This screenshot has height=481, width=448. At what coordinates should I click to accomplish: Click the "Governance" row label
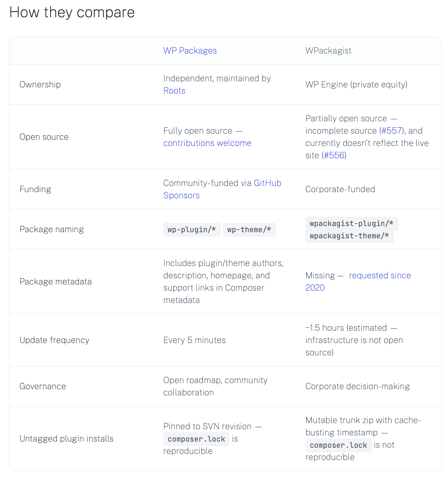tap(43, 386)
